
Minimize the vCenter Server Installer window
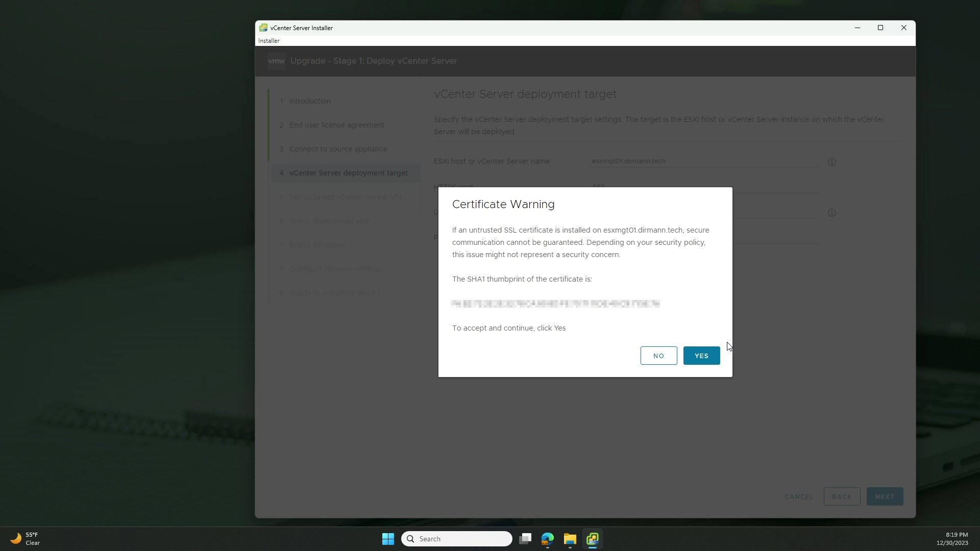pos(857,28)
